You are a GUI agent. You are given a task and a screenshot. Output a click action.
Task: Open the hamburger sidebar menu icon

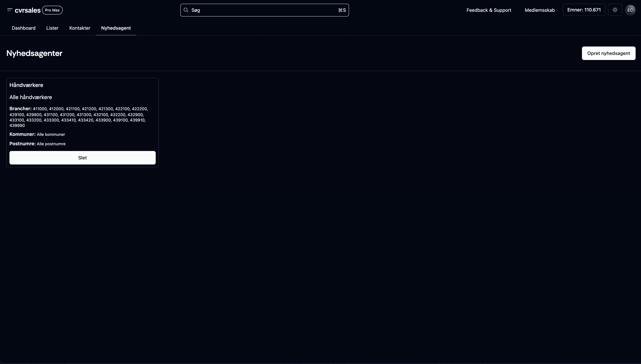pyautogui.click(x=10, y=10)
